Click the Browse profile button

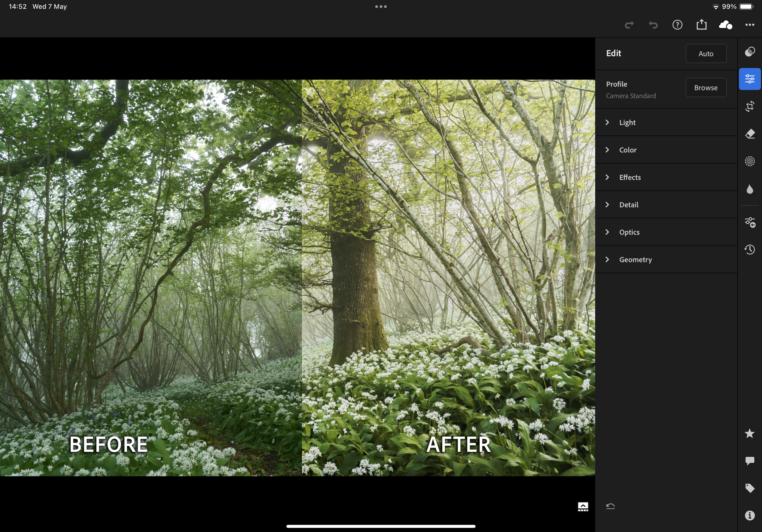[706, 87]
